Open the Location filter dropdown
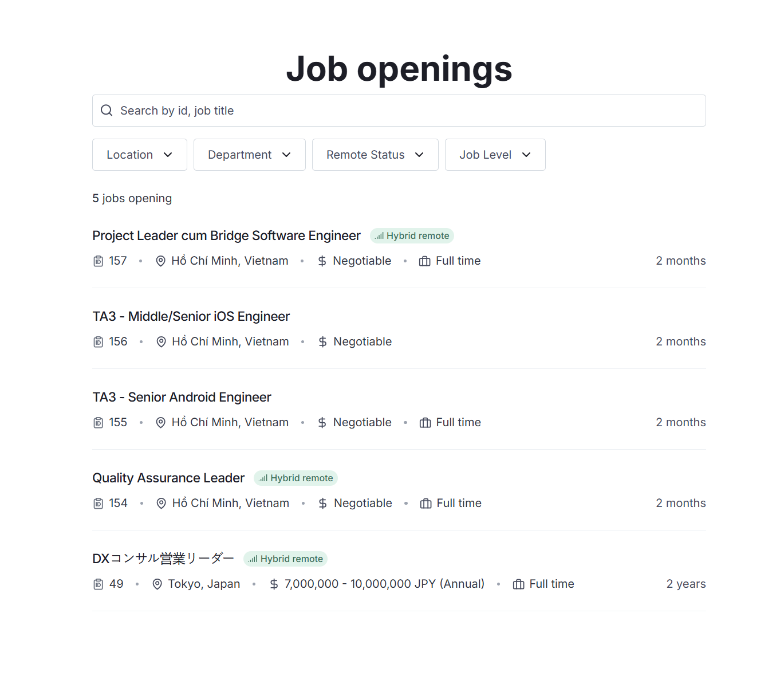 [x=140, y=155]
